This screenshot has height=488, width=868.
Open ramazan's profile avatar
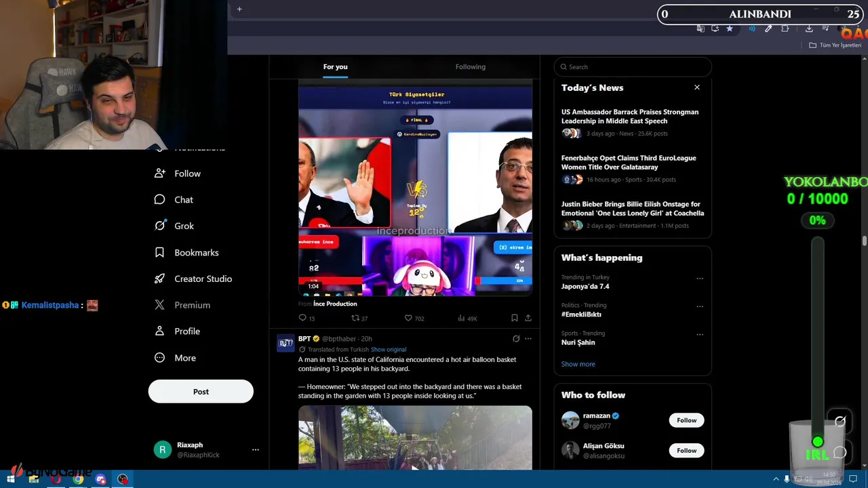(x=570, y=420)
